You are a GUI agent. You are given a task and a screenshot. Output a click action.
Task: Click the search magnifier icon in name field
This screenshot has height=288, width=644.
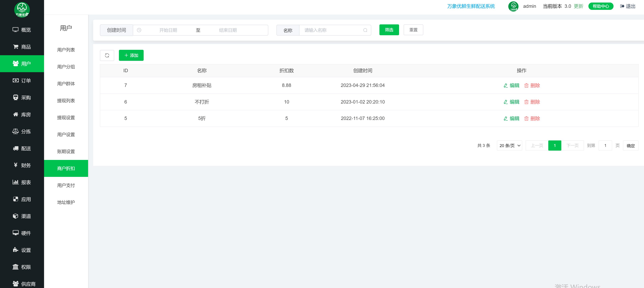365,30
